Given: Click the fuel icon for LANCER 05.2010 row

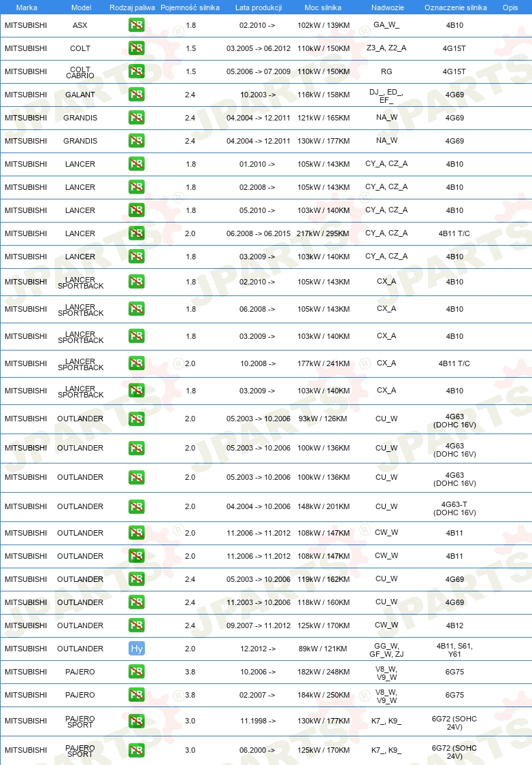Looking at the screenshot, I should click(x=137, y=210).
